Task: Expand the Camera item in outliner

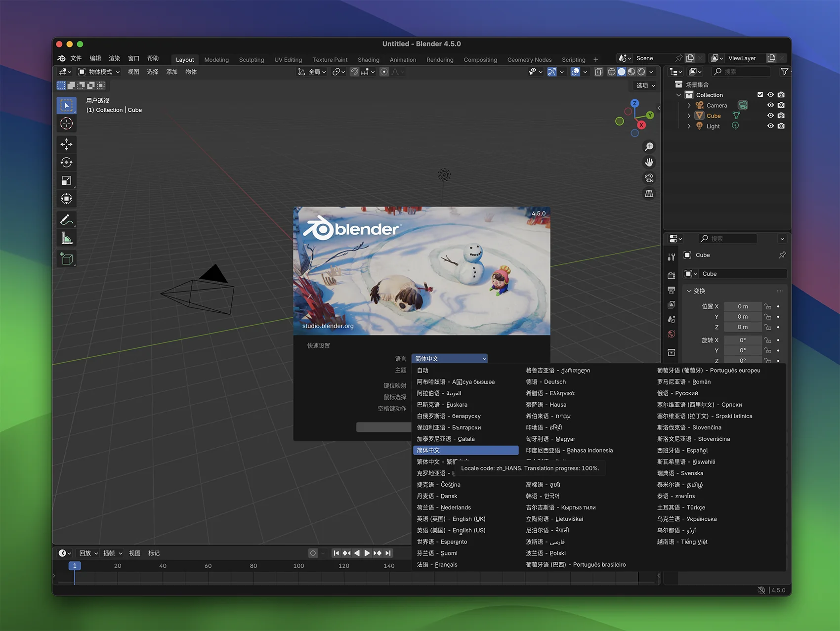Action: pos(689,105)
